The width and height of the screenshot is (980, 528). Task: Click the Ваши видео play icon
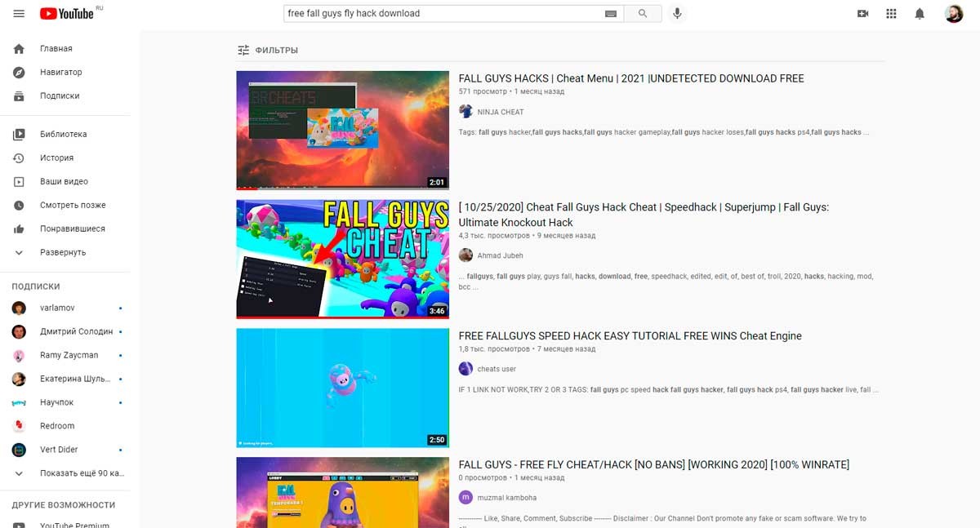pos(20,181)
